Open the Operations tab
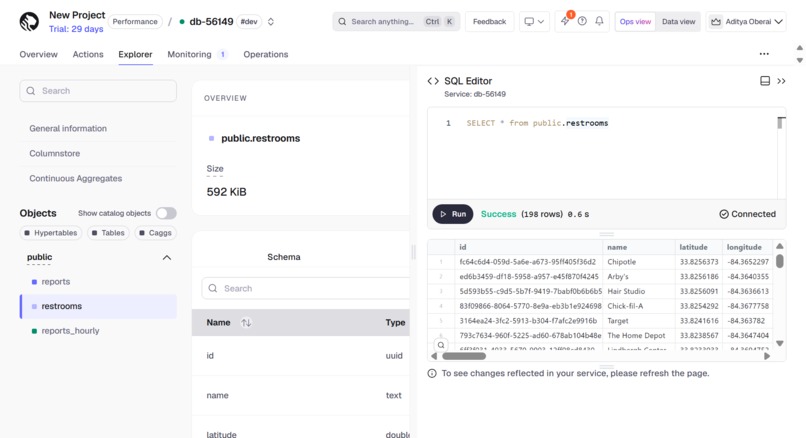Viewport: 806px width, 438px height. tap(266, 54)
